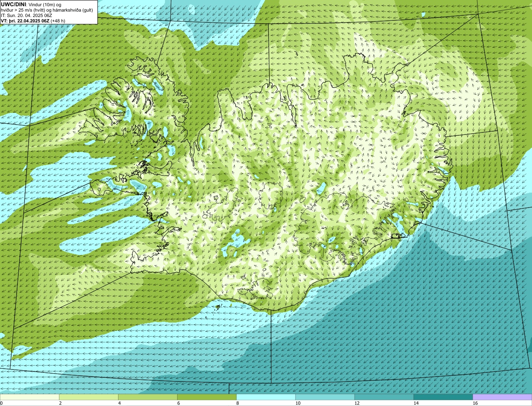Click the aqua 10–12 legend swatch

(x=325, y=397)
